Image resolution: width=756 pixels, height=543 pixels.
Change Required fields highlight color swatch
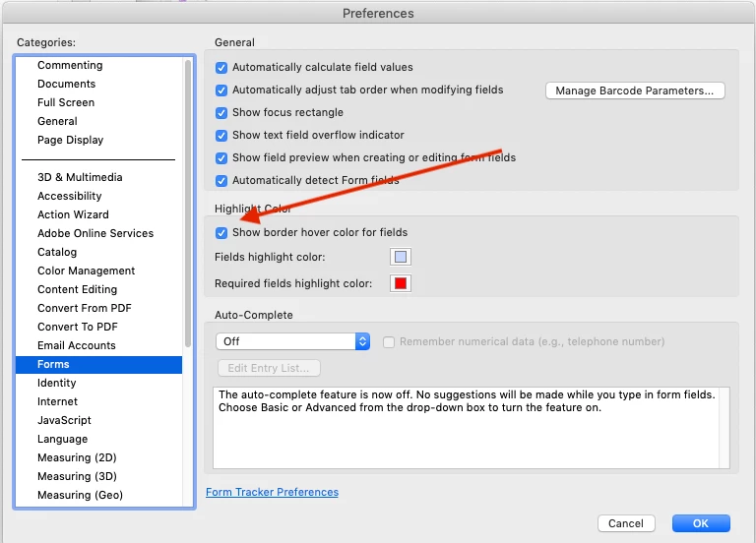click(x=401, y=283)
